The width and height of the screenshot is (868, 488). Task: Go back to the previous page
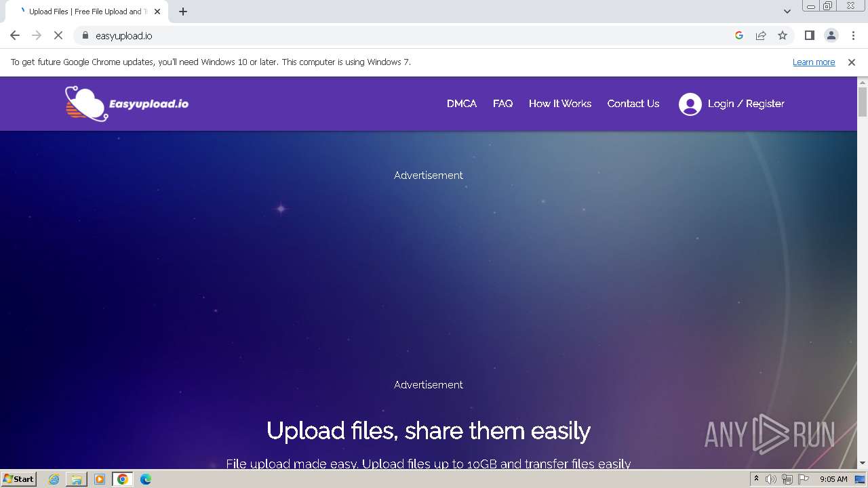(15, 35)
